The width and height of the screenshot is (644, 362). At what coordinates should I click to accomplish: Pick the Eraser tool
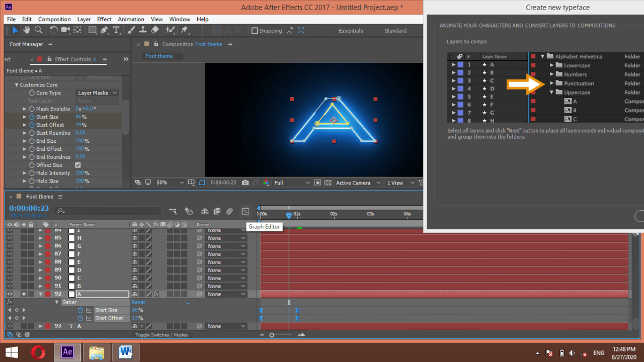point(155,30)
